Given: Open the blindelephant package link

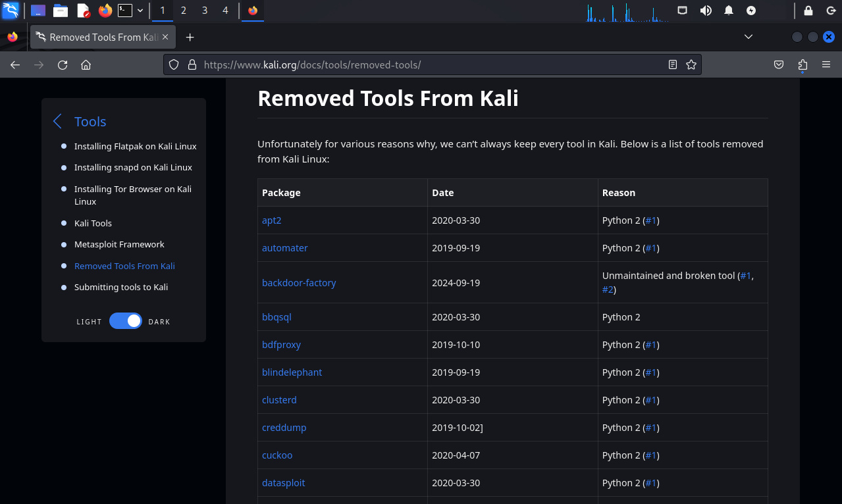Looking at the screenshot, I should [292, 372].
